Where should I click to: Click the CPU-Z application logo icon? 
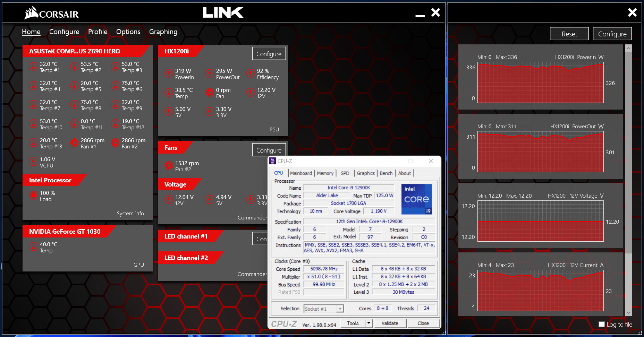point(273,161)
